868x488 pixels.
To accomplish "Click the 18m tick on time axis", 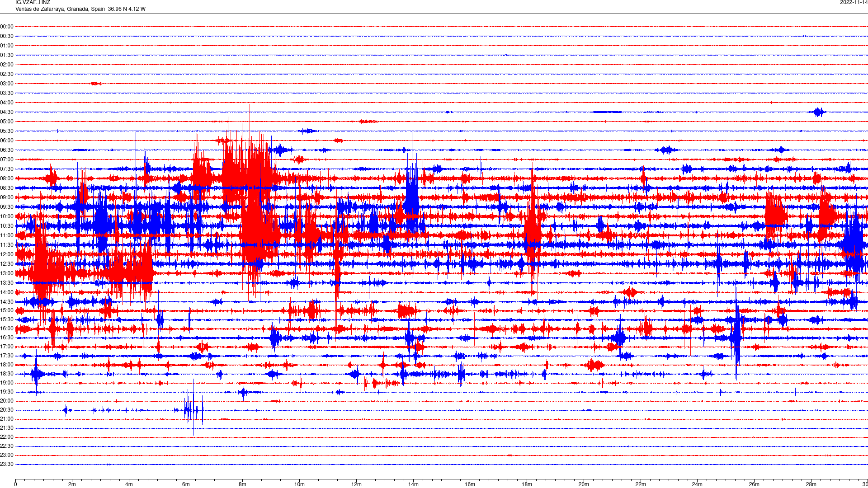I will (x=527, y=484).
